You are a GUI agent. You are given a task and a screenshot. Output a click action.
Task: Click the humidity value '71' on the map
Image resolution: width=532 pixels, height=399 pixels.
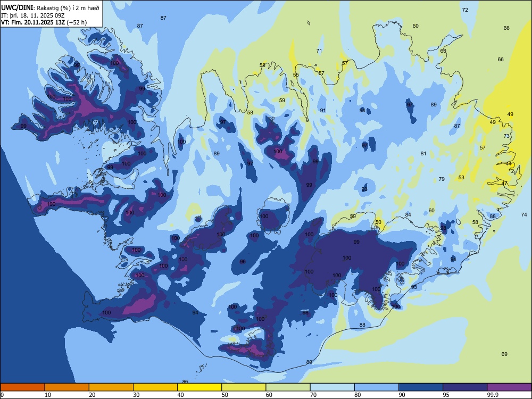point(319,51)
